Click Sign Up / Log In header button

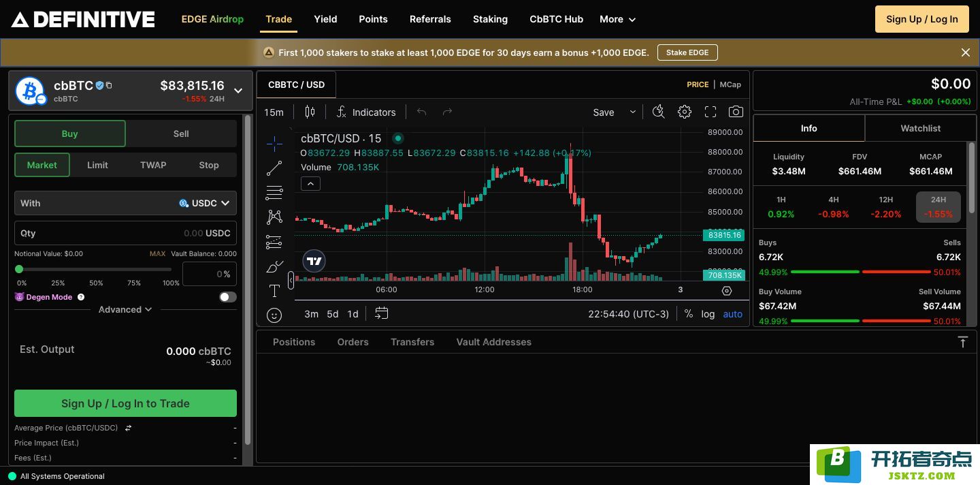921,19
